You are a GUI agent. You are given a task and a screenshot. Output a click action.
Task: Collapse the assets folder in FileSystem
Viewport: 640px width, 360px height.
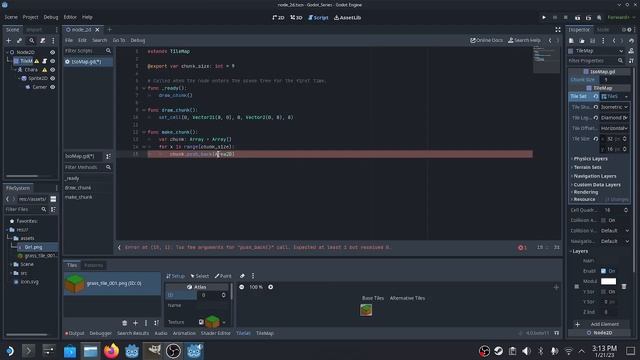coord(11,238)
